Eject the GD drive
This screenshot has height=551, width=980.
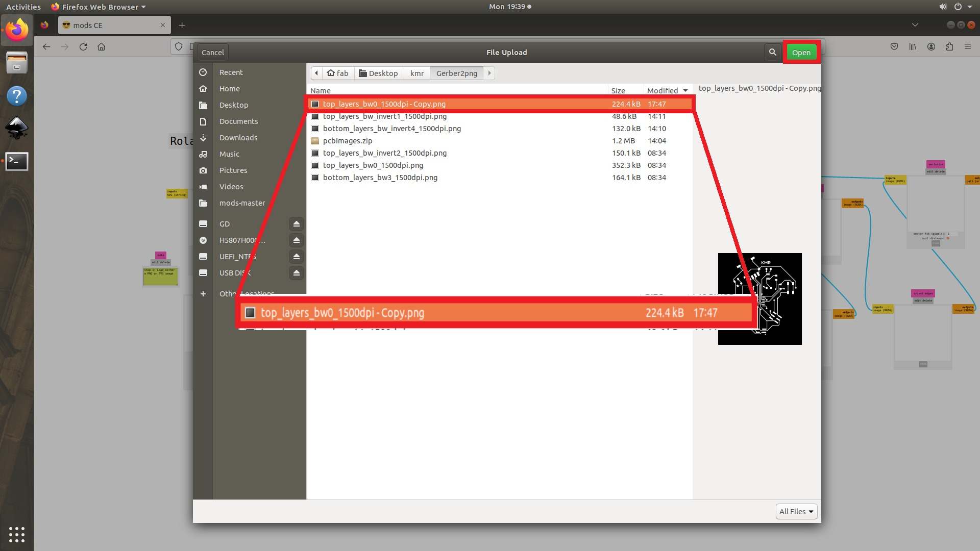click(x=296, y=224)
